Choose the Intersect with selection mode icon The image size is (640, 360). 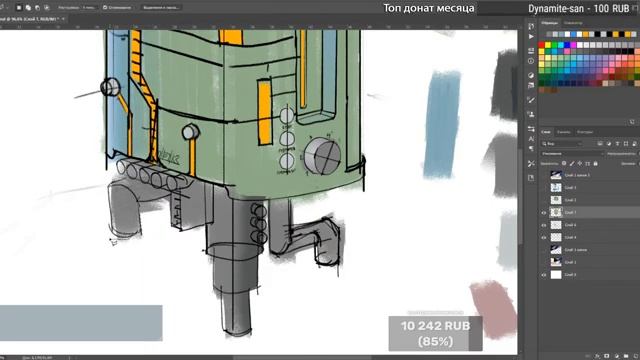click(47, 7)
